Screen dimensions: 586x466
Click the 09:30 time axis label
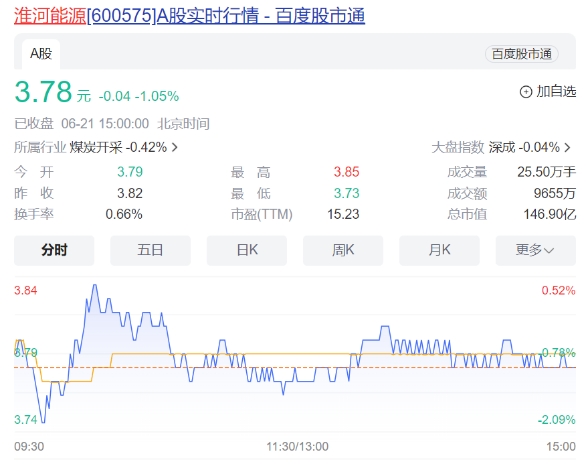pos(29,446)
